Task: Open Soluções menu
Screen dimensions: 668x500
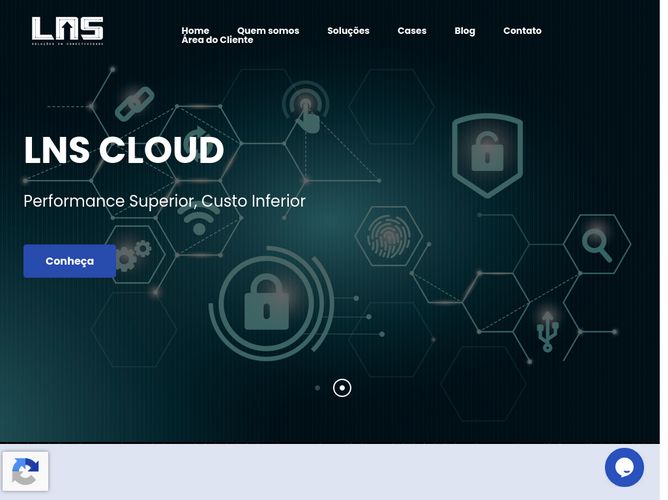Action: coord(348,31)
